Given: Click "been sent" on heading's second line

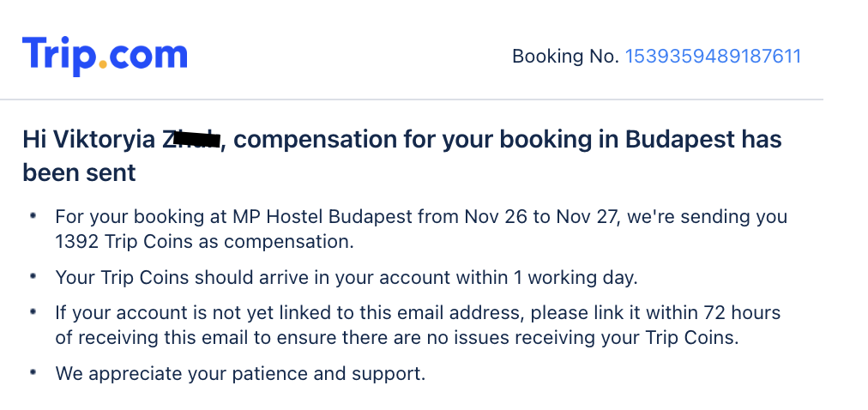Looking at the screenshot, I should coord(79,172).
